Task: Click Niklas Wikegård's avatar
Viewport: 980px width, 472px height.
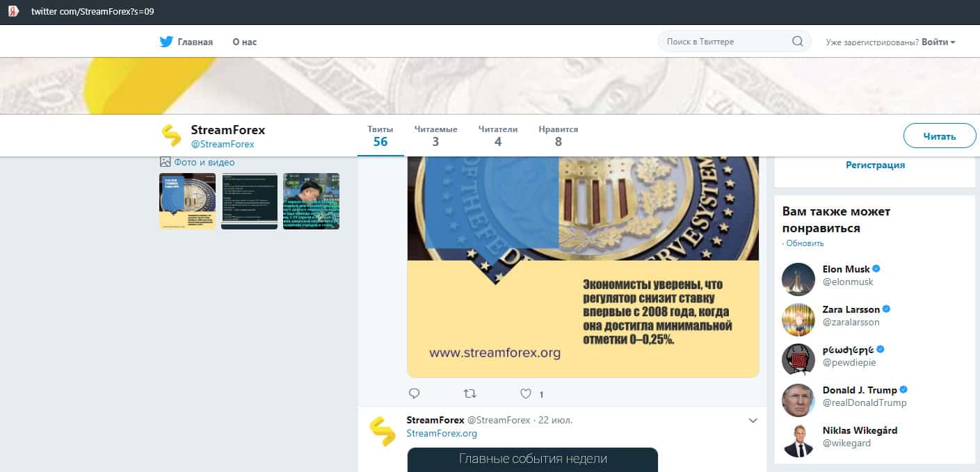Action: (798, 441)
